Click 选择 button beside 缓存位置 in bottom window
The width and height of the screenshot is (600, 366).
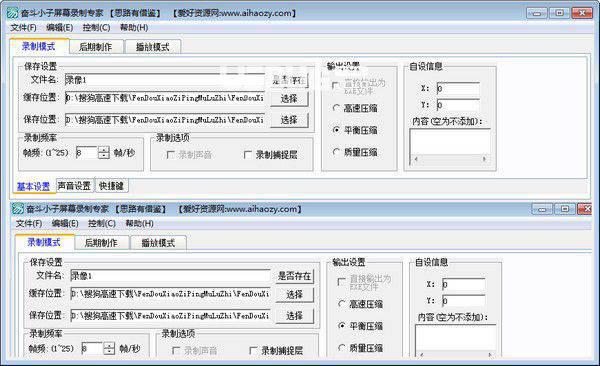pos(294,295)
